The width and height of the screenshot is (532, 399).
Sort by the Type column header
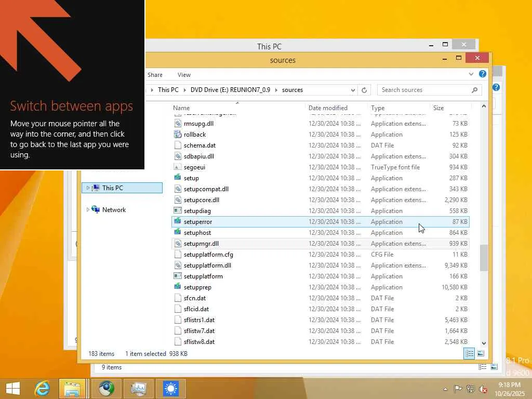pos(399,108)
